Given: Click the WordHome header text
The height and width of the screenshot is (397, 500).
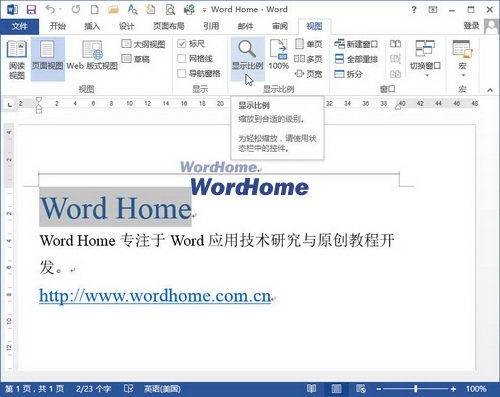Looking at the screenshot, I should click(219, 167).
